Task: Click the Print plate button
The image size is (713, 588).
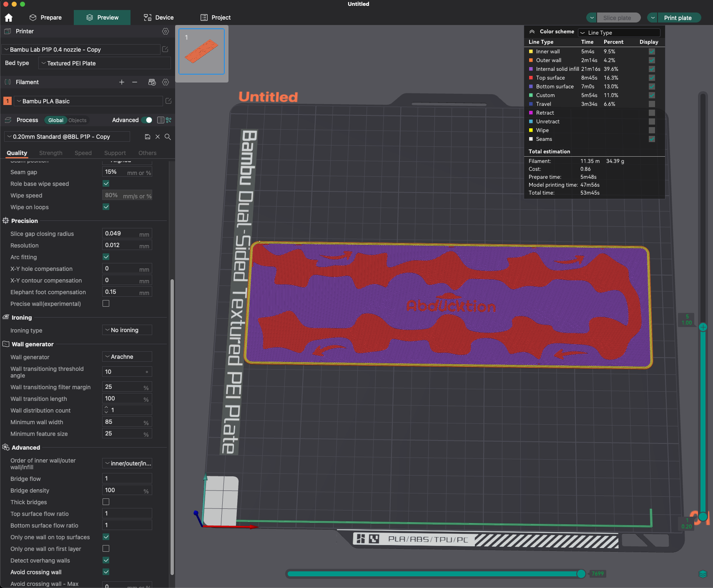Action: click(679, 18)
